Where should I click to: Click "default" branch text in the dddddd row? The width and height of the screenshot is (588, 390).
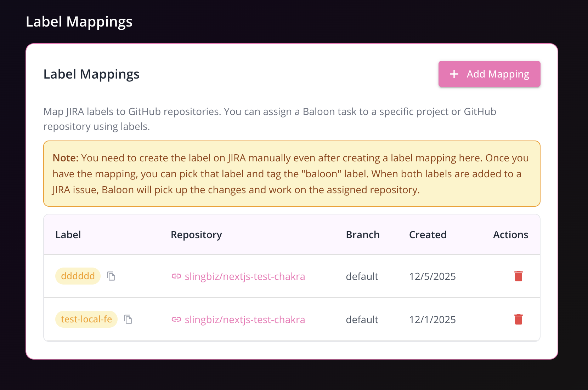tap(362, 276)
